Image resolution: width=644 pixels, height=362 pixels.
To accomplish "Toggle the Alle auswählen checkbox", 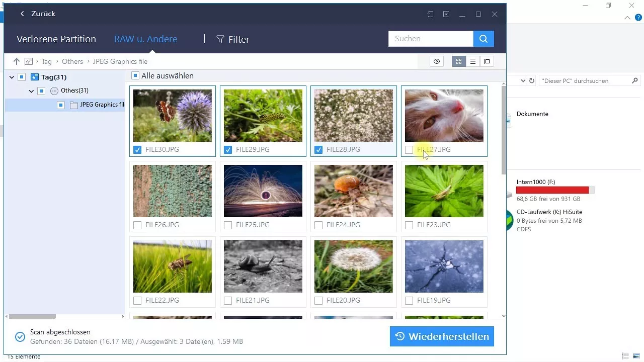I will [x=135, y=76].
